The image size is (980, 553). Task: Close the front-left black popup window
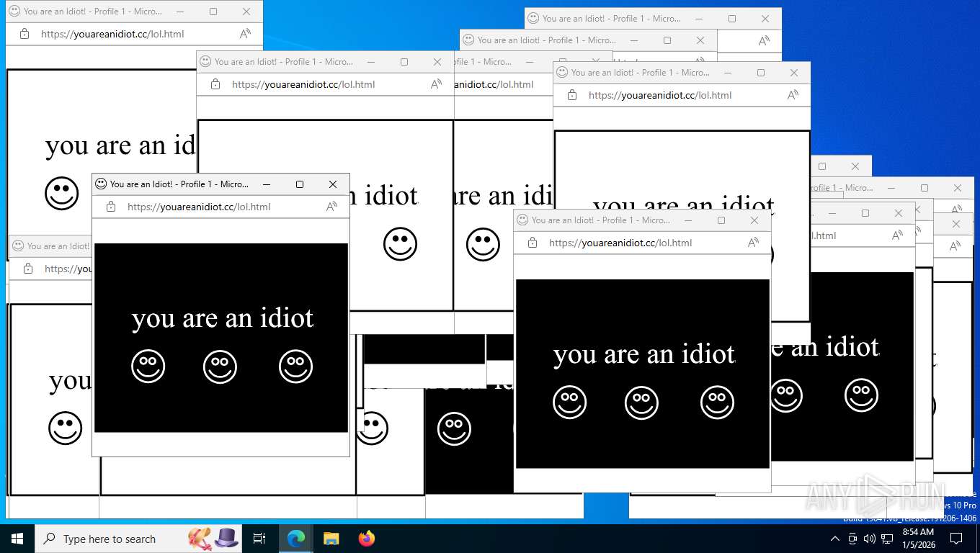(x=333, y=184)
